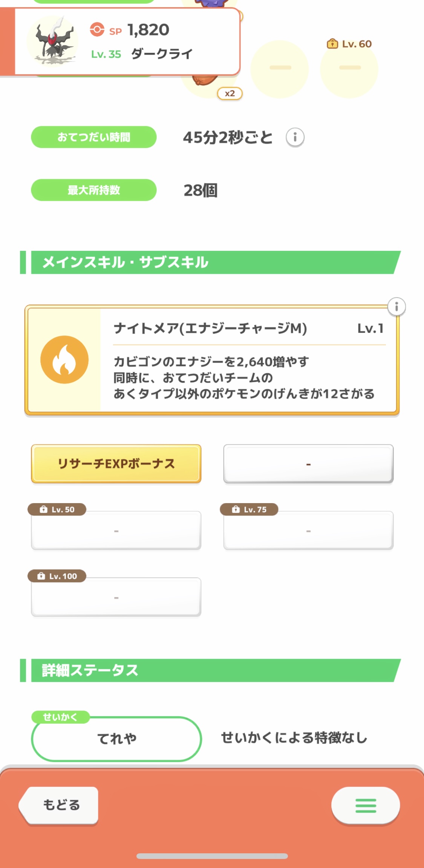The image size is (424, 868).
Task: Tap the empty unlocked sub skill slot
Action: point(308,464)
